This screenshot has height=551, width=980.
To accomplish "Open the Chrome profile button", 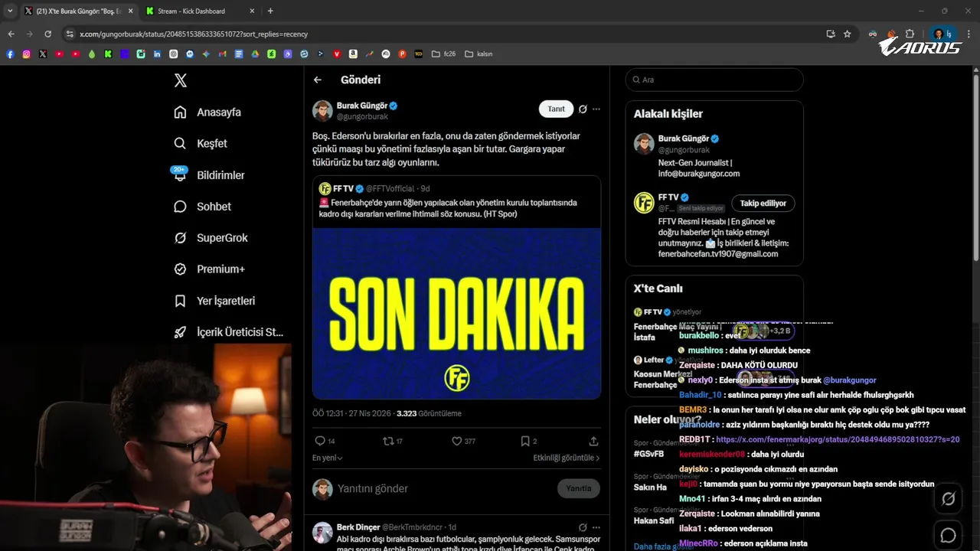I will click(x=942, y=34).
